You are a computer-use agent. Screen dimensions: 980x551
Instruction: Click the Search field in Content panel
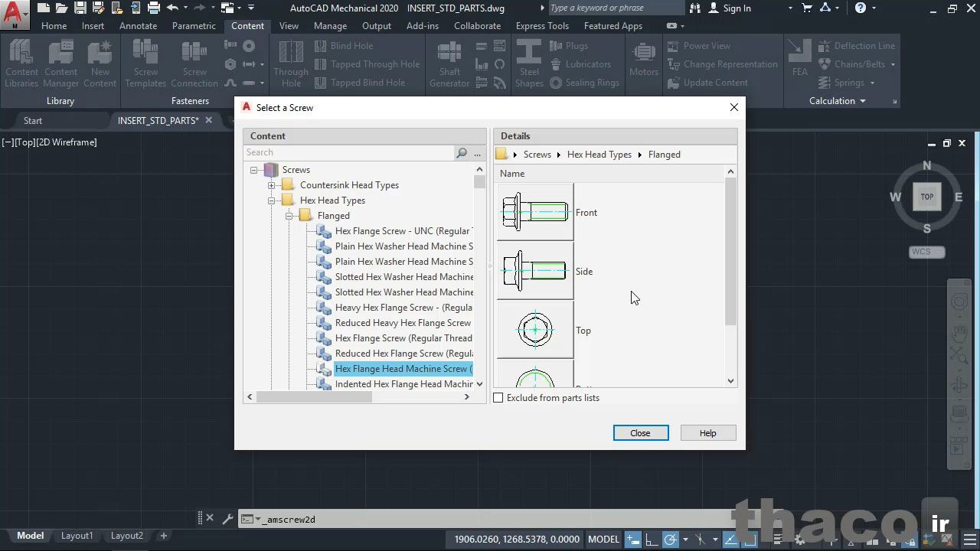pos(349,152)
